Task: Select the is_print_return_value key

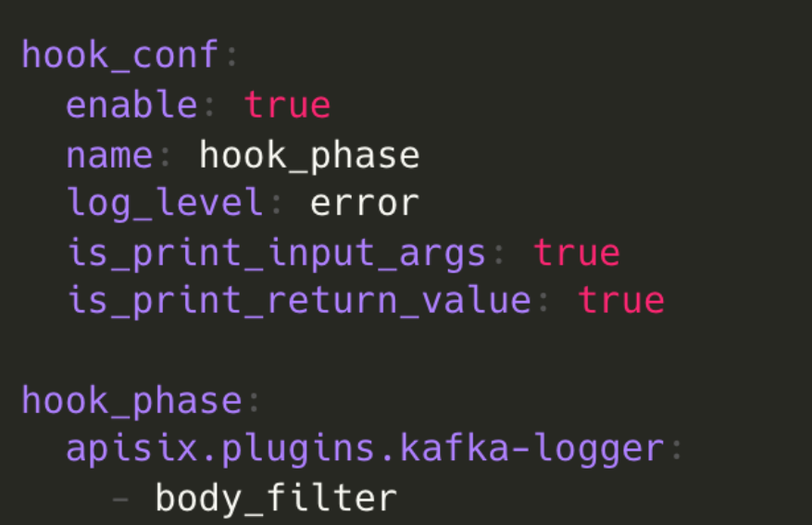Action: (x=298, y=301)
